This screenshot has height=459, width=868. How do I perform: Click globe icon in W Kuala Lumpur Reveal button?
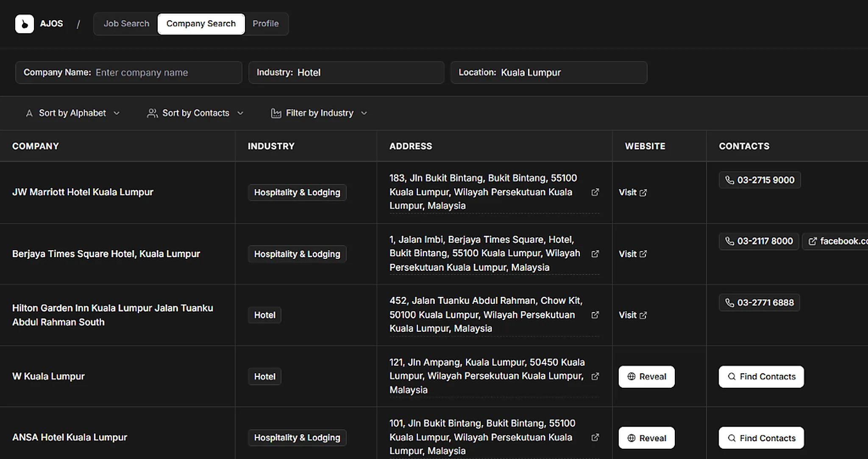point(632,377)
